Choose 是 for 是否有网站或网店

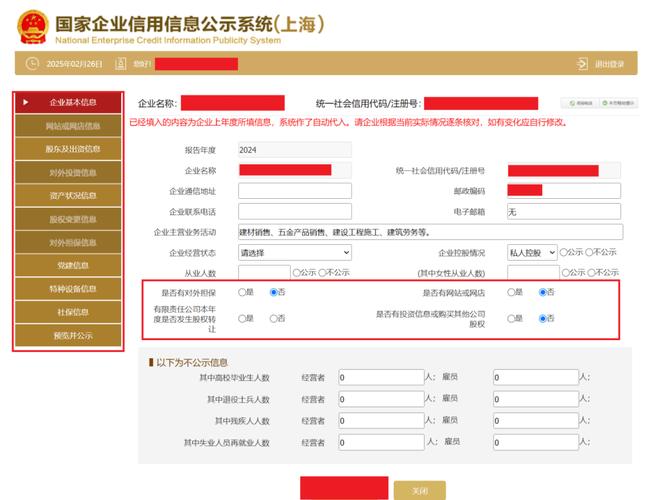tap(511, 292)
